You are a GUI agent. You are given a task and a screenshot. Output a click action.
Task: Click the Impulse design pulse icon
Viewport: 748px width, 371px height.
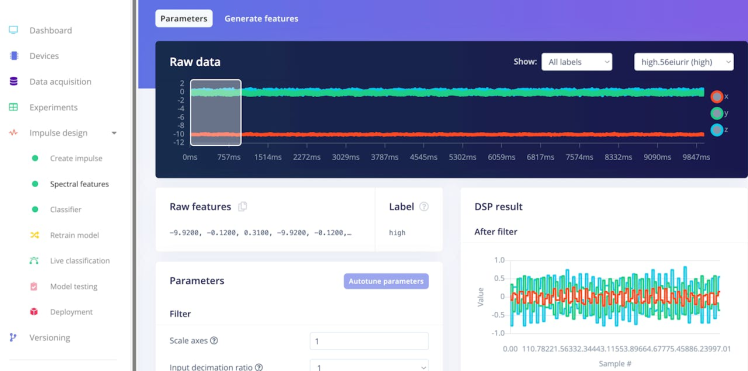tap(13, 133)
